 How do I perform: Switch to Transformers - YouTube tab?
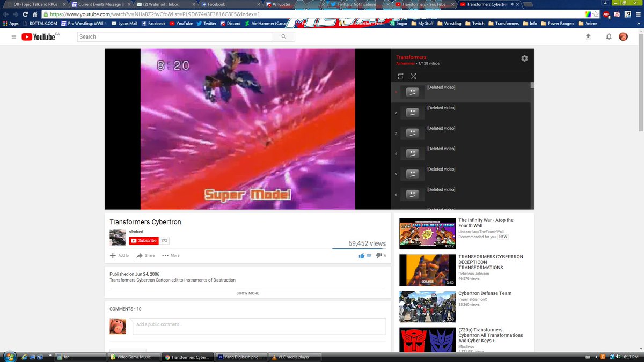pyautogui.click(x=424, y=4)
